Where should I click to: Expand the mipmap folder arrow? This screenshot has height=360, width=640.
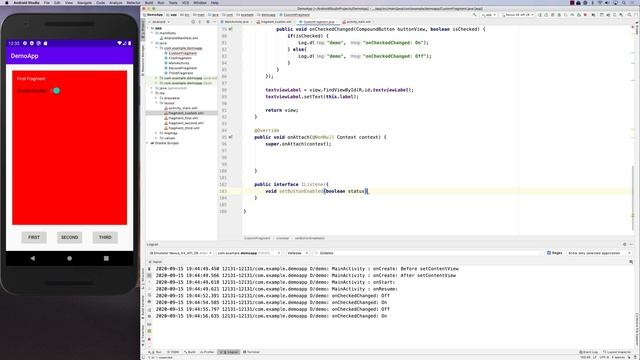[157, 133]
